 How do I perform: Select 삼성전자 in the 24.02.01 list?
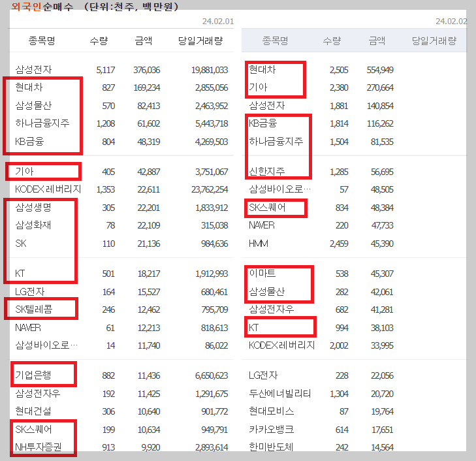(x=33, y=69)
